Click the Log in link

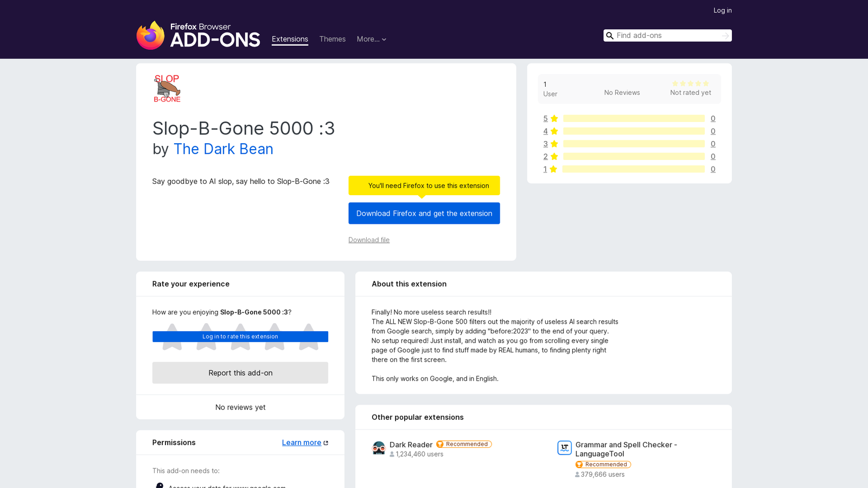pos(723,10)
